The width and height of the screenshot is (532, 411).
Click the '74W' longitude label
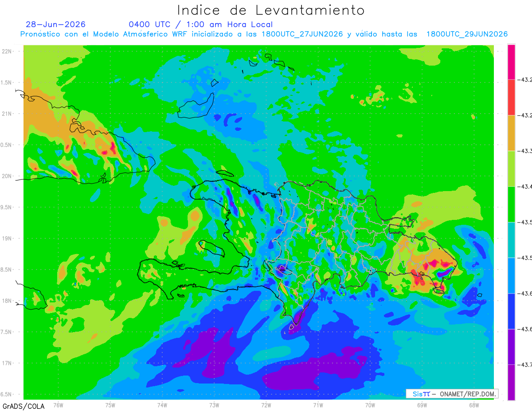click(162, 404)
